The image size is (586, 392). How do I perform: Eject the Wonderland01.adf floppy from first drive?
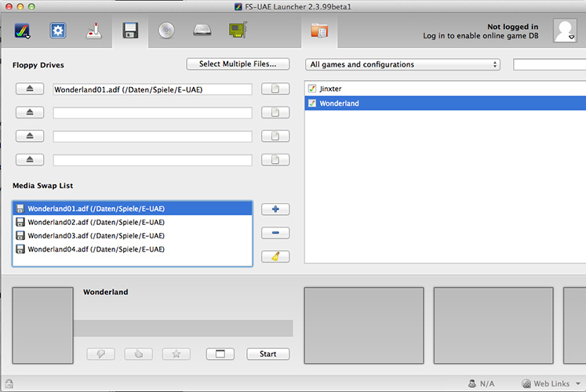point(30,90)
